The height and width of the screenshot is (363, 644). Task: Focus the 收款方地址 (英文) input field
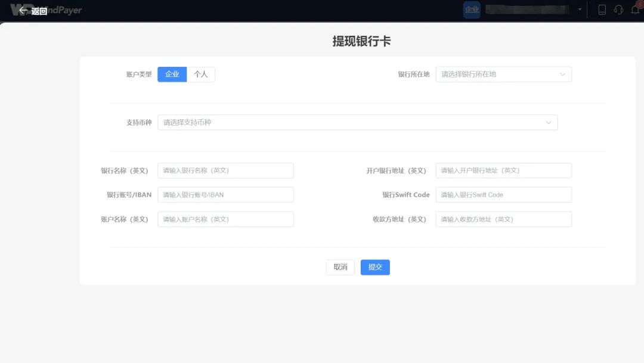click(x=503, y=219)
